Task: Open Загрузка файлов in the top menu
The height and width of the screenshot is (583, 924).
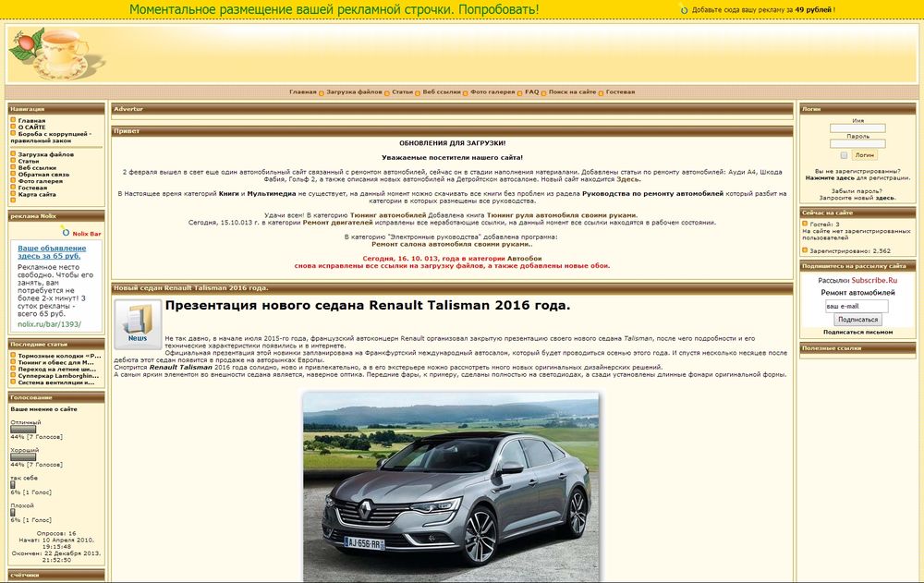Action: pyautogui.click(x=354, y=92)
